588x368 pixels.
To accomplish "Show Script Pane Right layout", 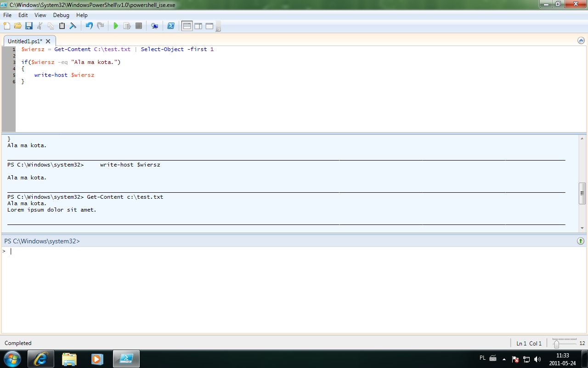I will tap(198, 26).
